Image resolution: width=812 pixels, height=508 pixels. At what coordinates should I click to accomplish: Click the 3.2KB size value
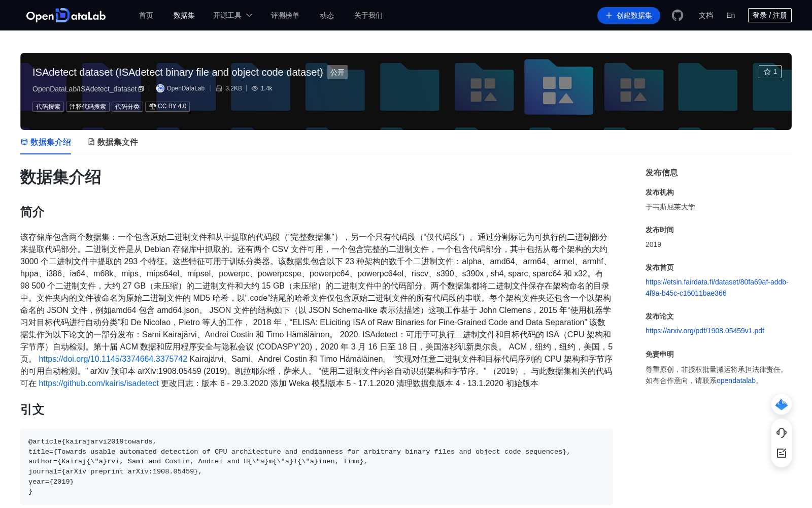[233, 88]
